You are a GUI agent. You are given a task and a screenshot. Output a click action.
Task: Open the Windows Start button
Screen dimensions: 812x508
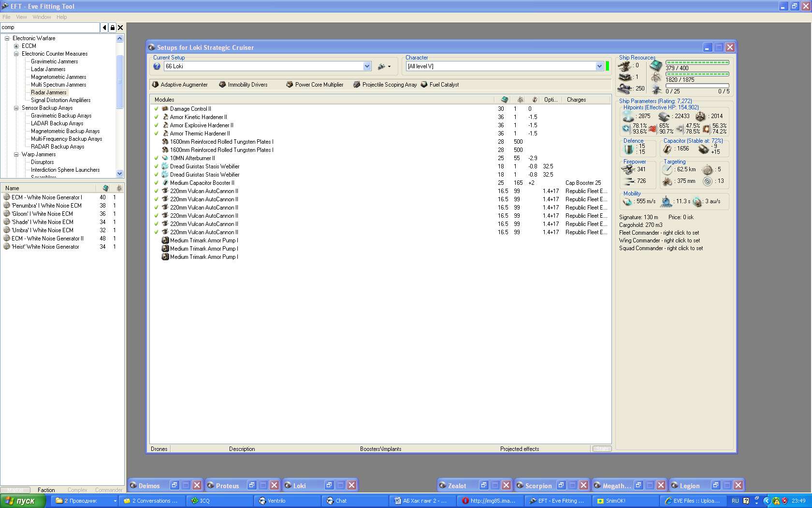(x=23, y=501)
